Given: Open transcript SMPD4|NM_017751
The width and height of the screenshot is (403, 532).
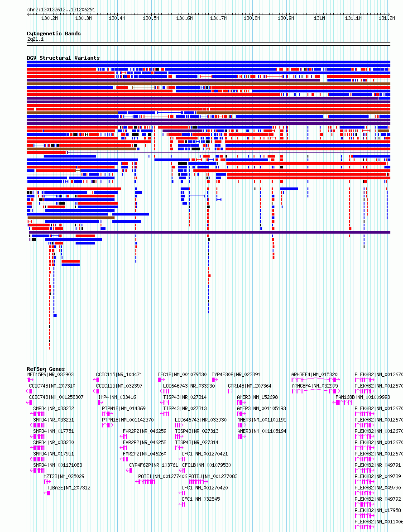Looking at the screenshot, I should (x=53, y=431).
